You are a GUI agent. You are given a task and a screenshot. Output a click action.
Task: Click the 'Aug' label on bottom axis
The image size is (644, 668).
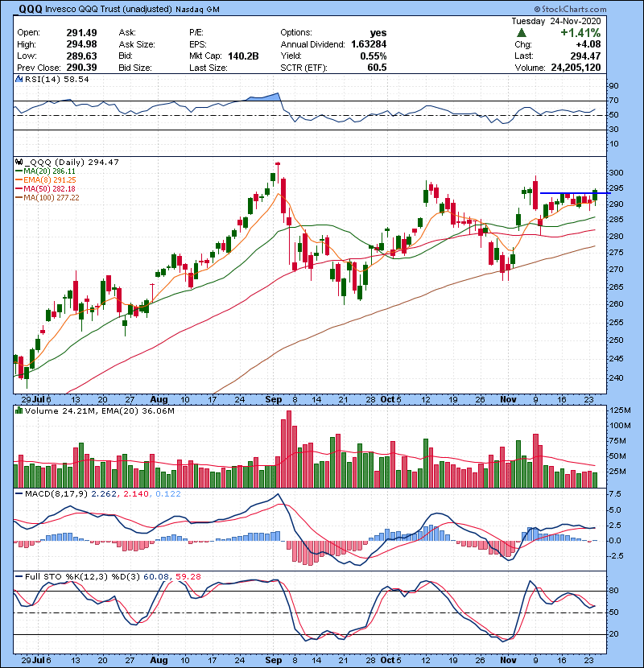(159, 660)
